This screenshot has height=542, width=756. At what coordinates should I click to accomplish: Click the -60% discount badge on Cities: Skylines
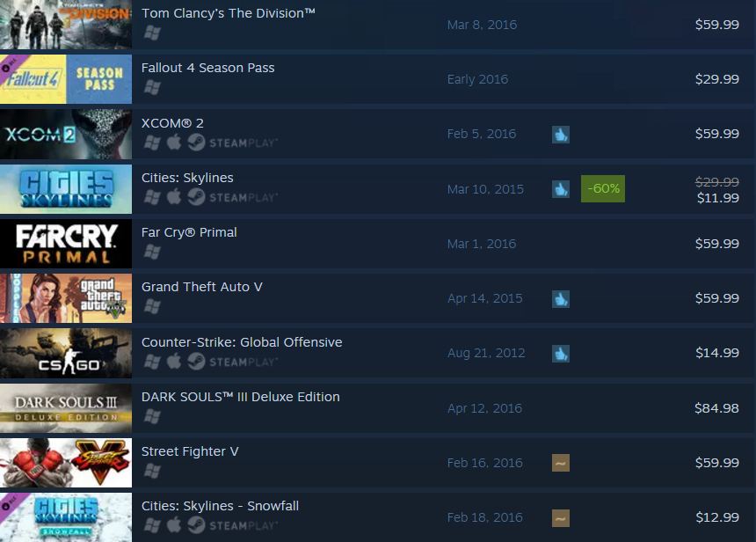(603, 188)
